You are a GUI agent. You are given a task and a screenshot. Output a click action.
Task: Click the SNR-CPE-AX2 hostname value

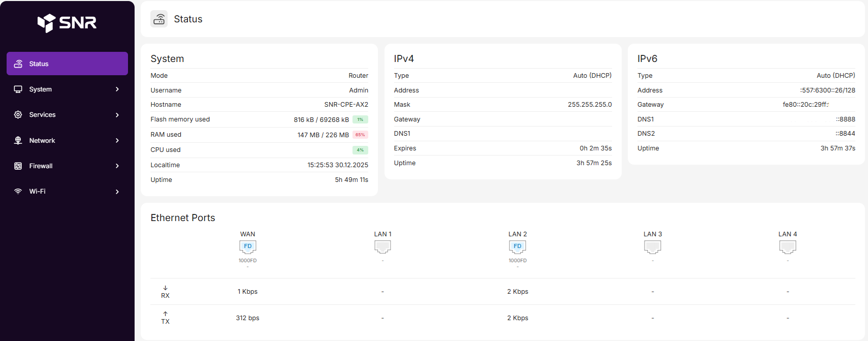[346, 105]
